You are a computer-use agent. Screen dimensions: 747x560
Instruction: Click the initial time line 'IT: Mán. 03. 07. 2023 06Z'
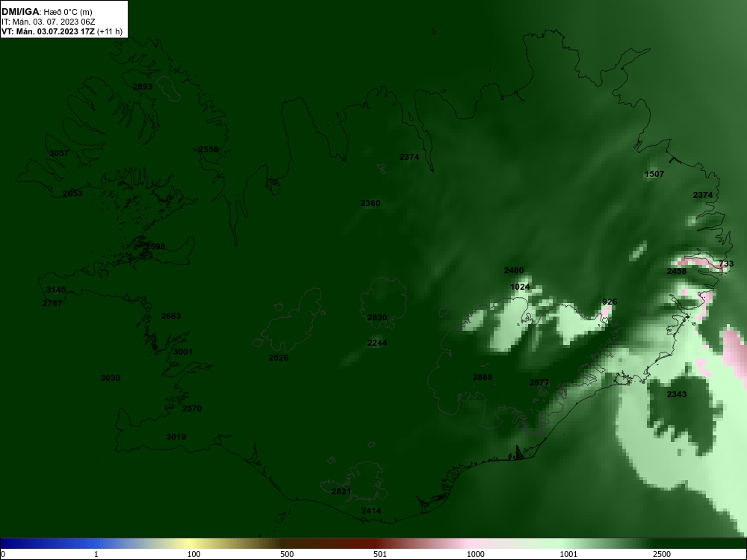pos(48,22)
